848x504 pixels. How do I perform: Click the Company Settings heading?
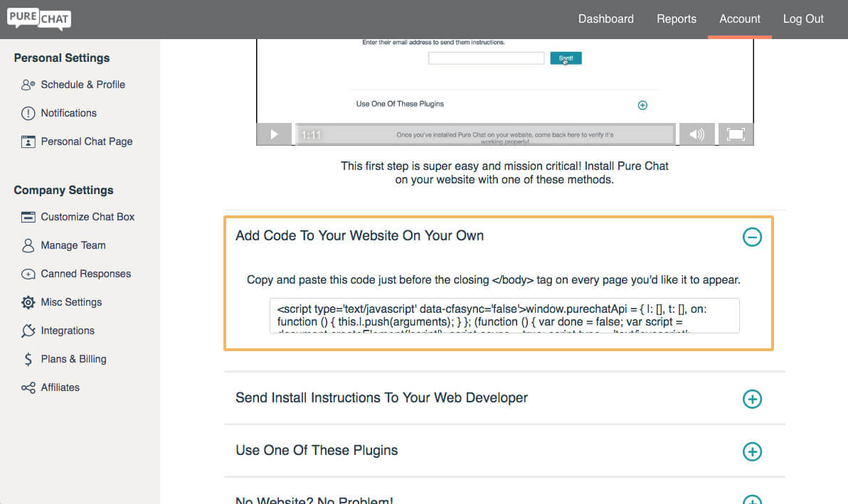(x=63, y=190)
